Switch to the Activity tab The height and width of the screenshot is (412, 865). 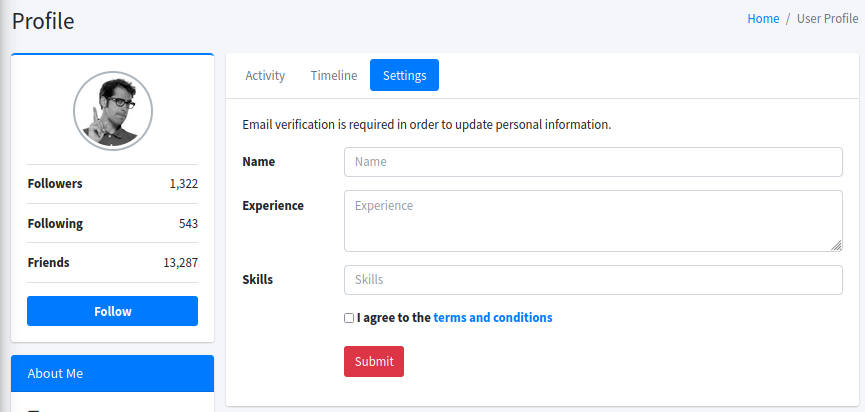[x=265, y=75]
